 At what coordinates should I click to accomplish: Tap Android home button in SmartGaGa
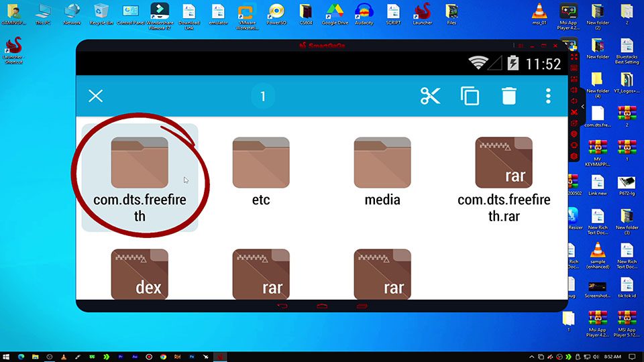pos(322,306)
